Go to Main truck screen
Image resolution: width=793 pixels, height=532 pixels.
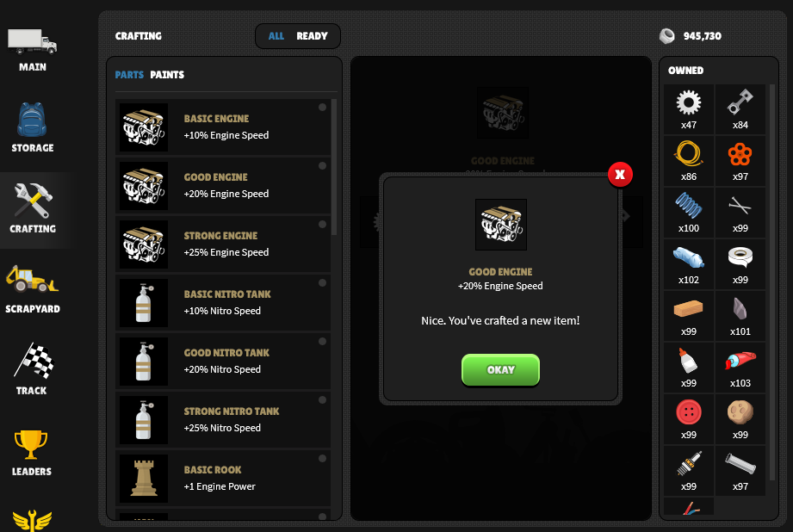point(33,50)
